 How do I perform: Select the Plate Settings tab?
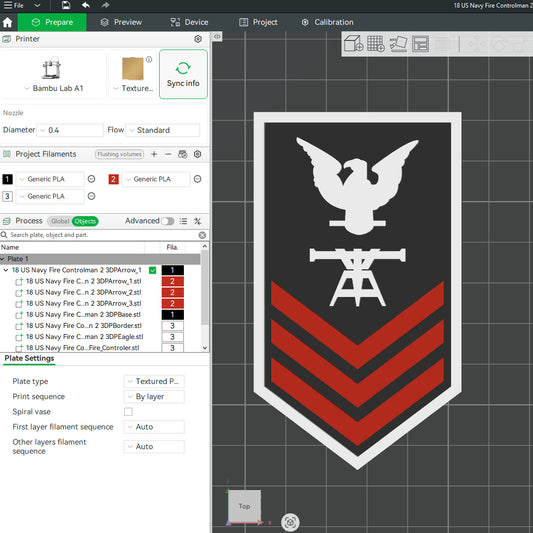pos(29,359)
